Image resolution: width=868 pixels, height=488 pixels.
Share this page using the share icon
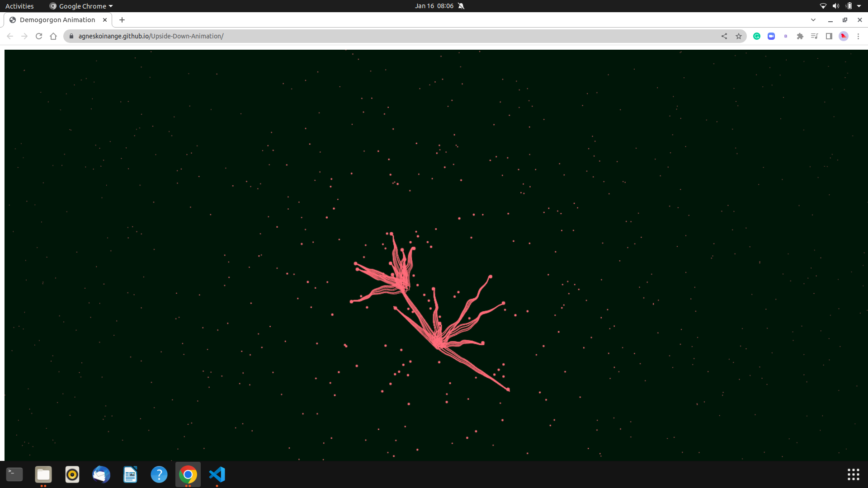coord(724,36)
